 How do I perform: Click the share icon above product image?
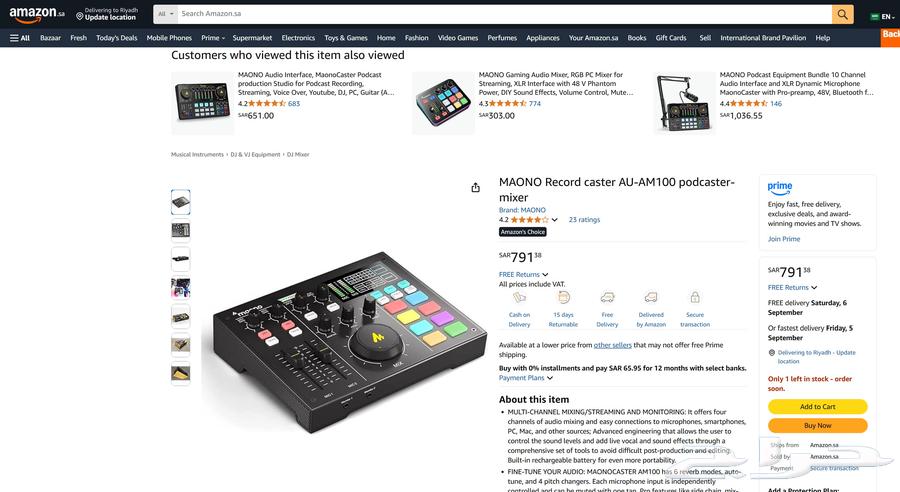pos(475,188)
